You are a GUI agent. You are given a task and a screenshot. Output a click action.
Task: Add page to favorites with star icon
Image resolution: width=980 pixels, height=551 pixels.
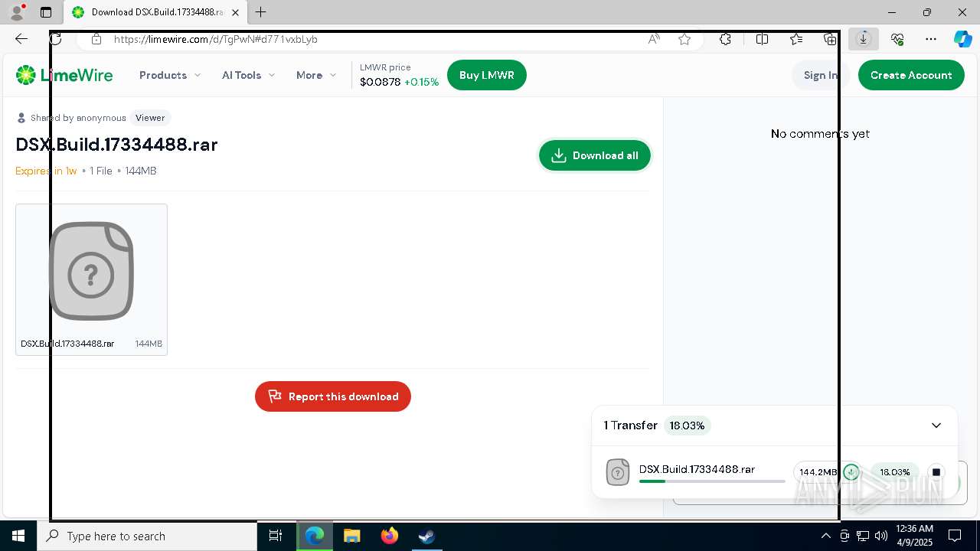click(684, 39)
